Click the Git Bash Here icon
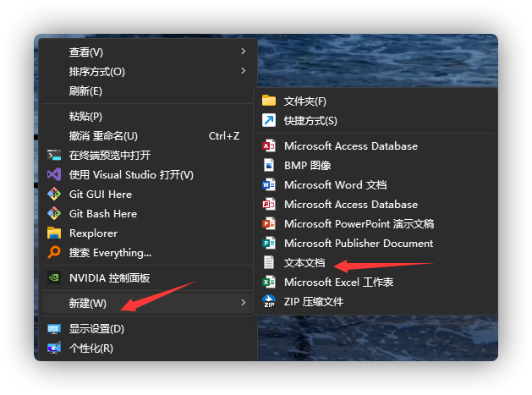532x395 pixels. click(x=54, y=213)
